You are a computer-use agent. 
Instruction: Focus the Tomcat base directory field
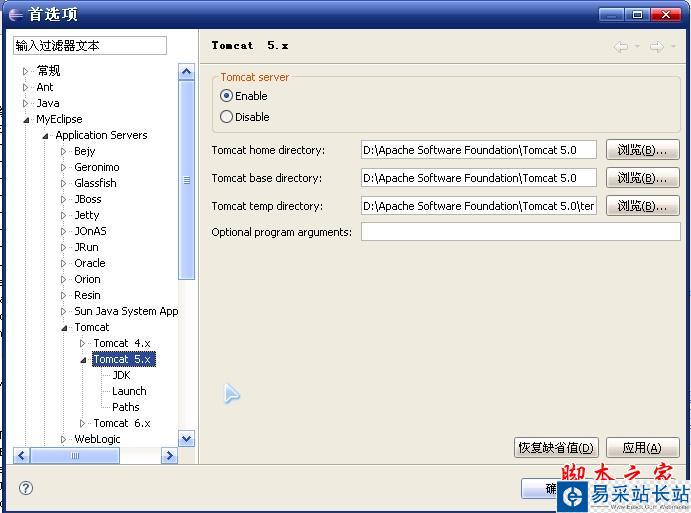tap(479, 178)
